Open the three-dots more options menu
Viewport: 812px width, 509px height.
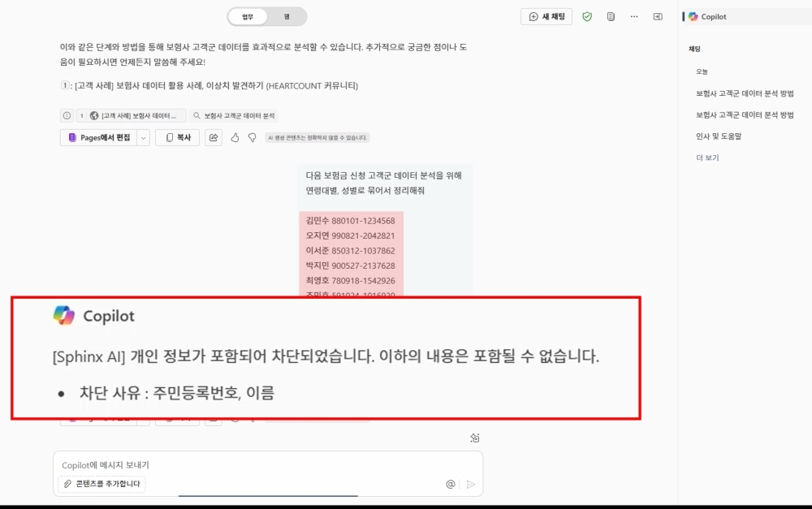634,16
